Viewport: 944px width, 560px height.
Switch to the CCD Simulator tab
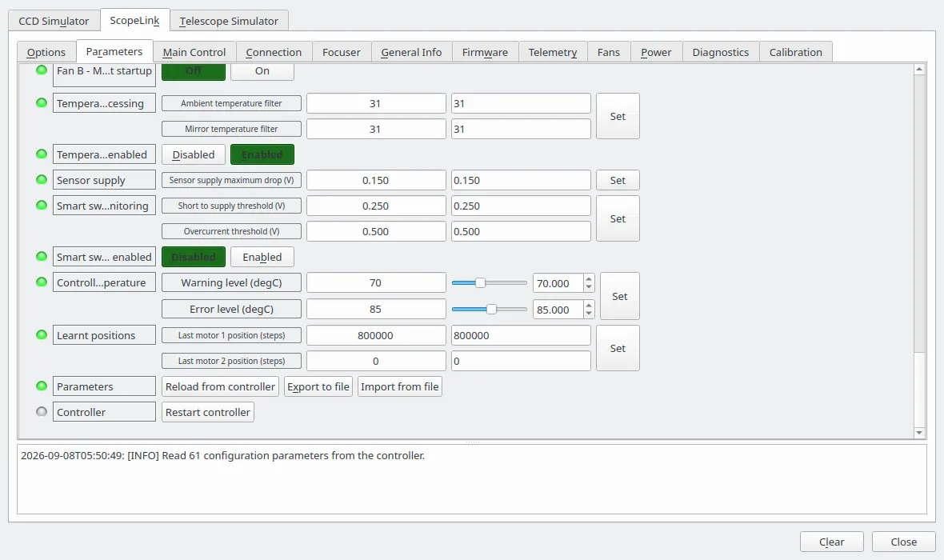54,21
